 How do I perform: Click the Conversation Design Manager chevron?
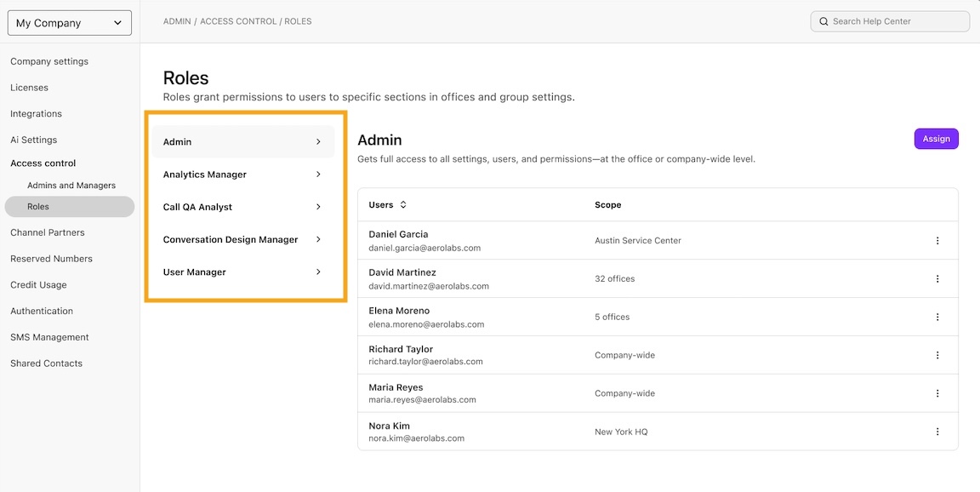(318, 239)
